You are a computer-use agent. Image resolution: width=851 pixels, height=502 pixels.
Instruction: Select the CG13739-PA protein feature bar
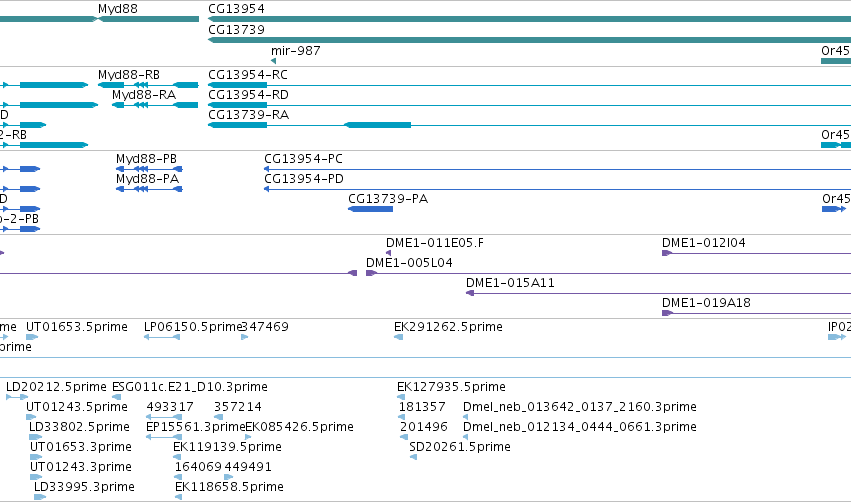click(x=371, y=209)
